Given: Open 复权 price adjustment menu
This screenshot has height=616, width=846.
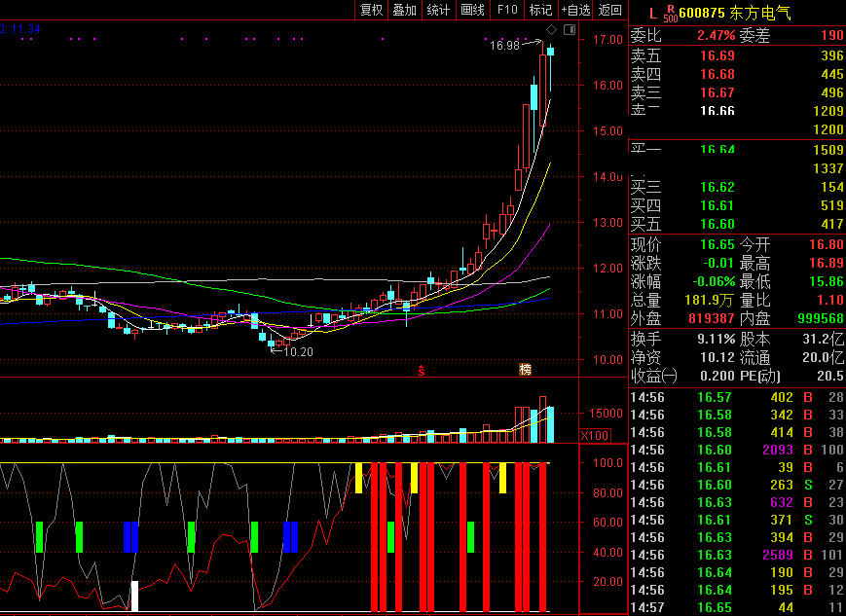Looking at the screenshot, I should (371, 10).
